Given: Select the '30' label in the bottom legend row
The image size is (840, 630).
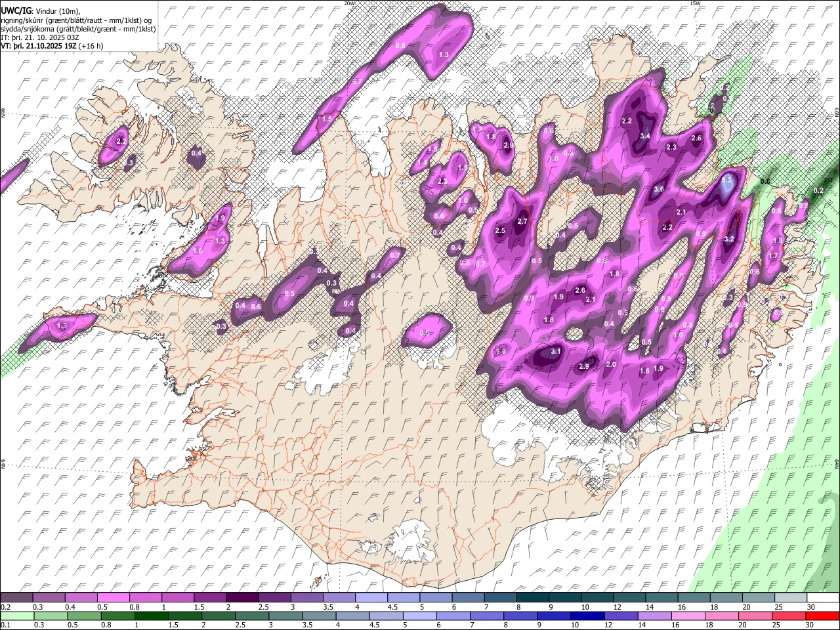Looking at the screenshot, I should click(x=811, y=625).
